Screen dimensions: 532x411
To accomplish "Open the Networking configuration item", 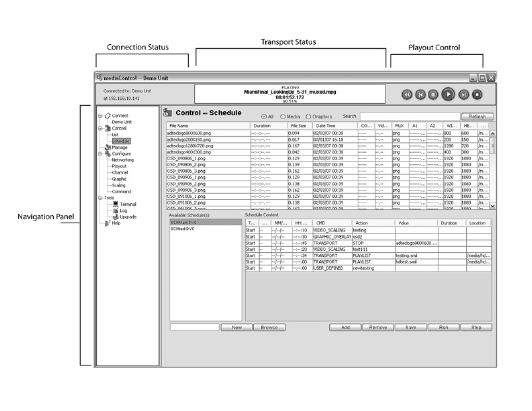I will click(x=123, y=160).
